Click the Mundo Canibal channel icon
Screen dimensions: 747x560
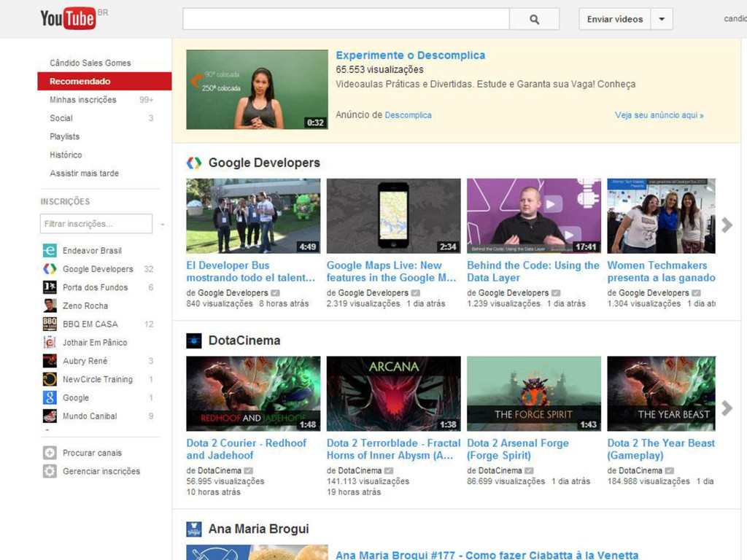click(x=50, y=416)
